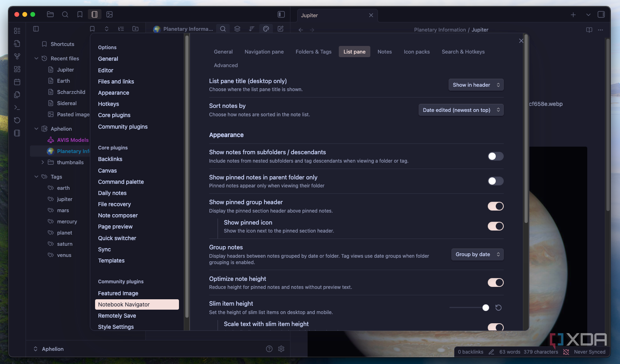Switch to the Folders & Tags tab
Viewport: 620px width, 364px height.
314,52
